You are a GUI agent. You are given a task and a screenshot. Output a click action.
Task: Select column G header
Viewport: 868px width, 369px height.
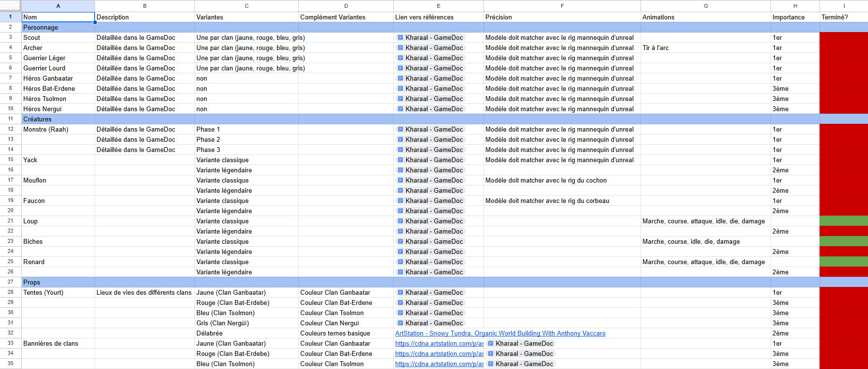pos(706,6)
